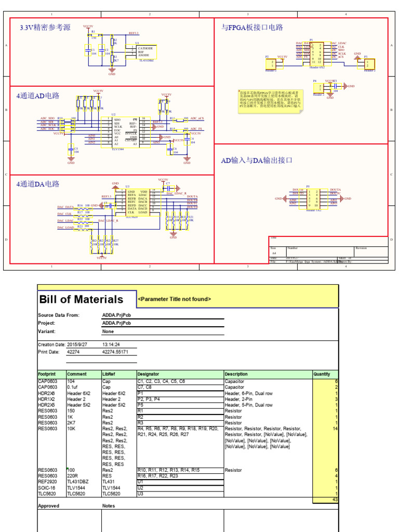Click the "3.3V精密参考源" section title

(x=45, y=28)
